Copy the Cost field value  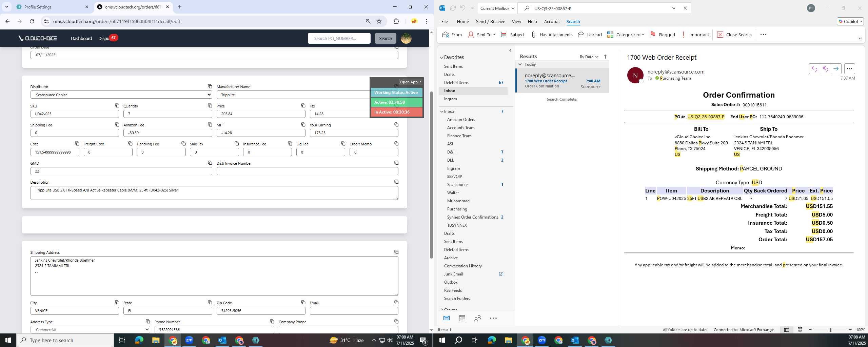(77, 144)
